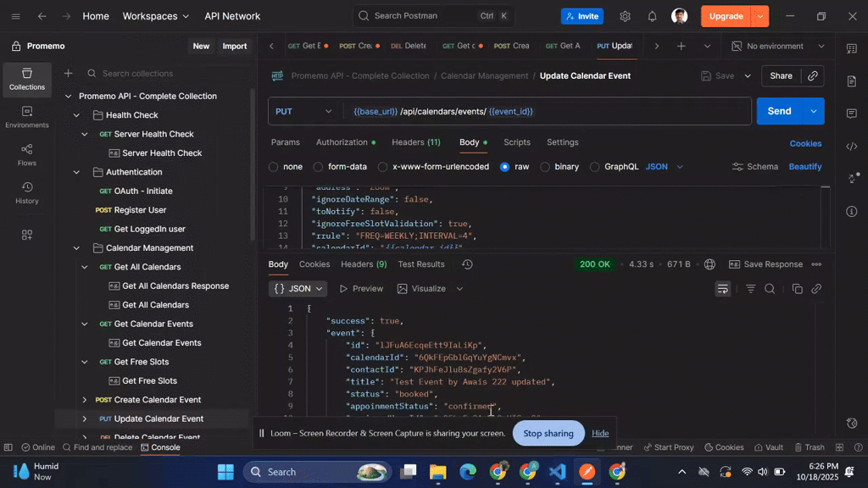
Task: Open the Save options arrow
Action: (x=748, y=75)
